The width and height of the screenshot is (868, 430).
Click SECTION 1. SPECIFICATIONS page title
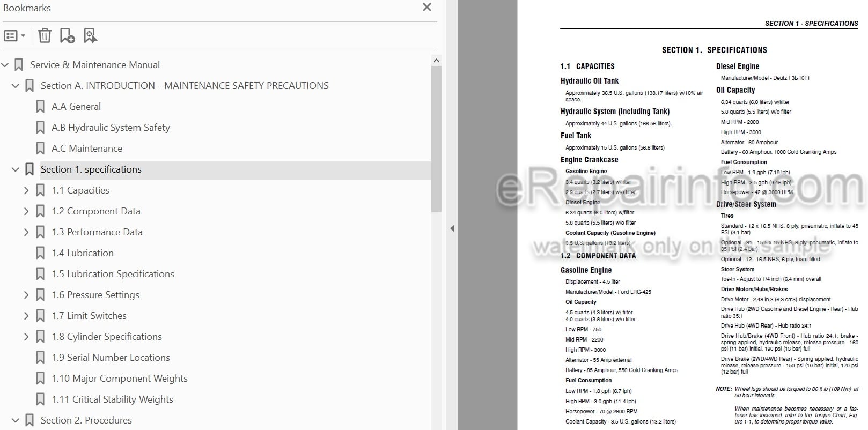(715, 50)
